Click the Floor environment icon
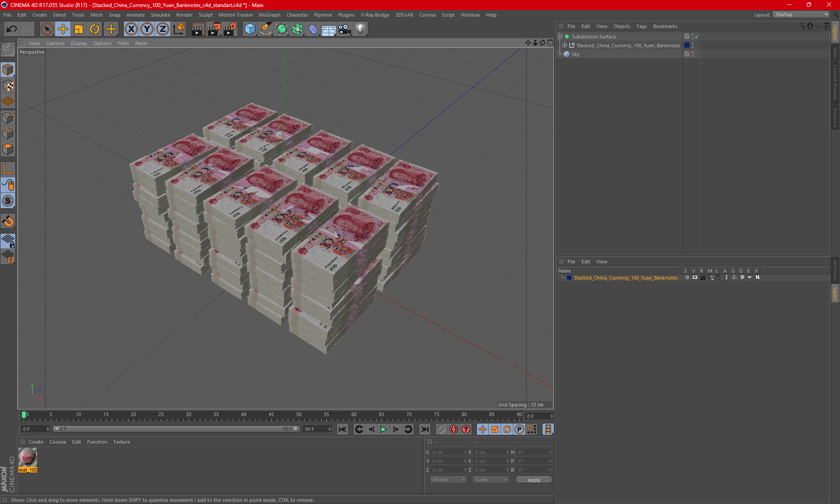The width and height of the screenshot is (840, 504). tap(329, 29)
